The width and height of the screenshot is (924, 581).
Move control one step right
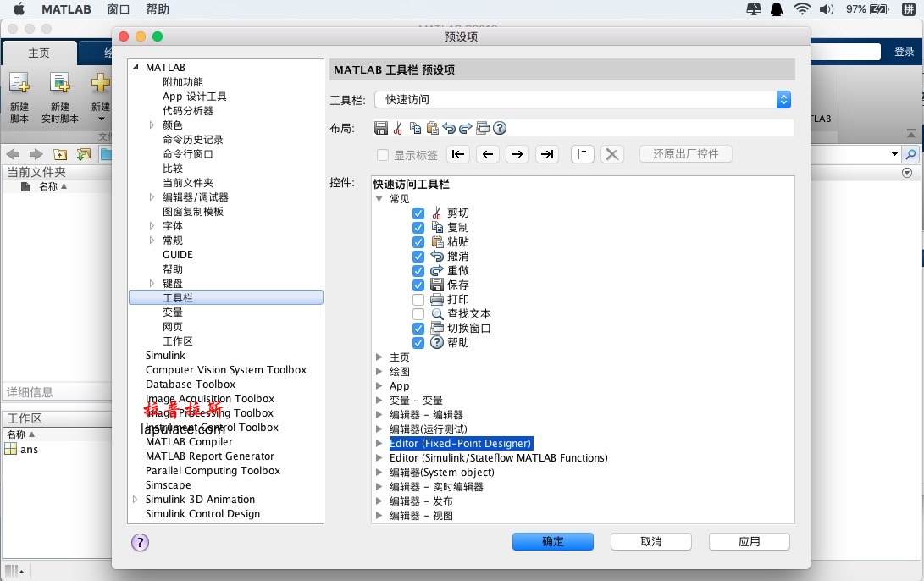(x=517, y=154)
